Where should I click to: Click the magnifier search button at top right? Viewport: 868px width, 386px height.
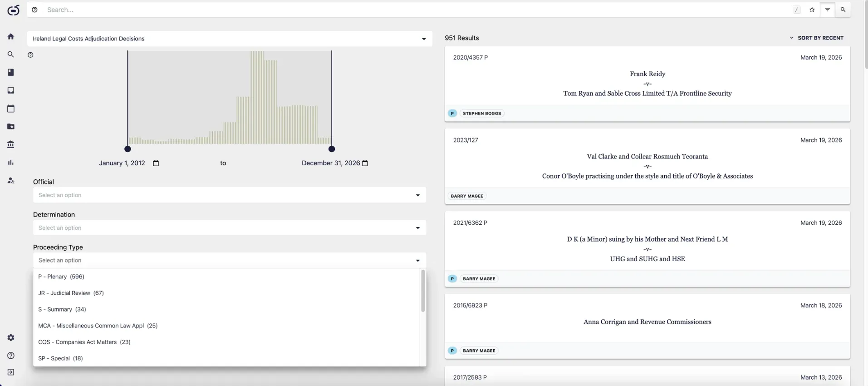pyautogui.click(x=843, y=10)
